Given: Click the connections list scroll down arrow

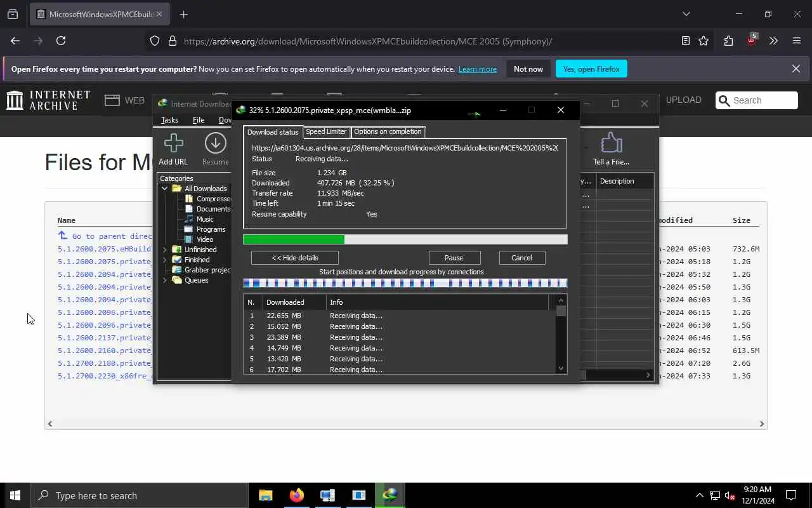Looking at the screenshot, I should point(561,368).
